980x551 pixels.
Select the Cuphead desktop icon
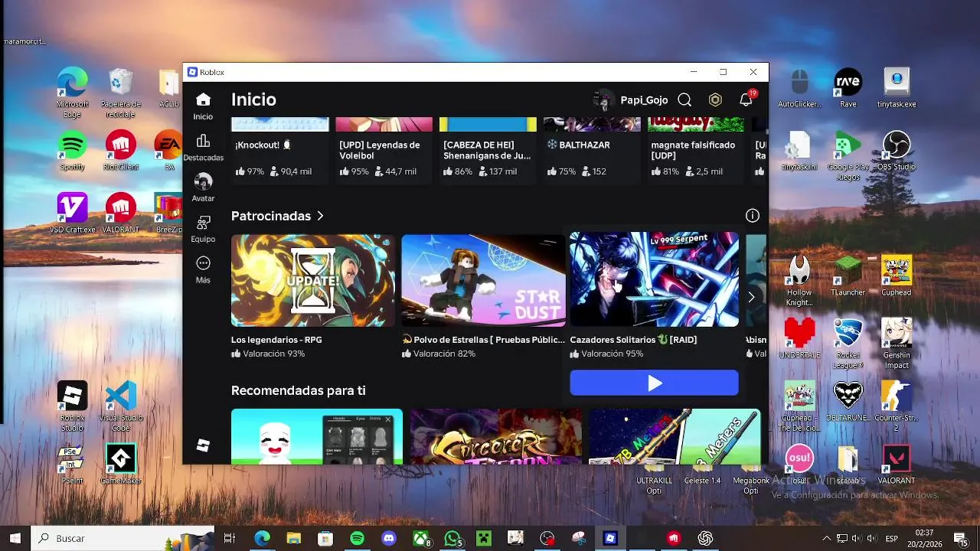[x=896, y=276]
